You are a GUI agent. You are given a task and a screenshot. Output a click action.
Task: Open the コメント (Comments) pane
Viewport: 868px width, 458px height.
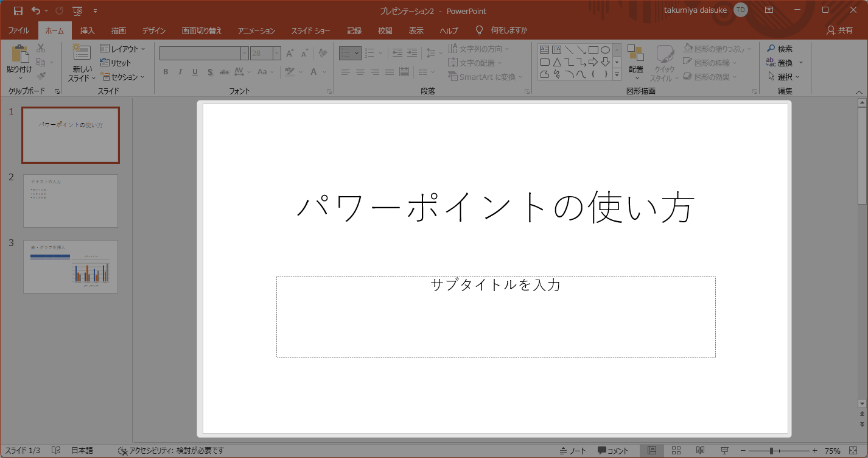tap(613, 451)
